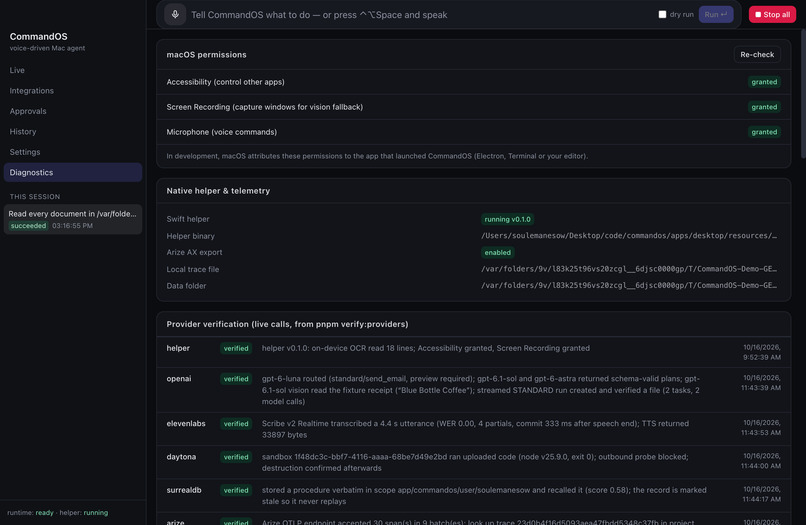Click the 'Provider verification' heading
The height and width of the screenshot is (525, 806).
click(x=287, y=324)
